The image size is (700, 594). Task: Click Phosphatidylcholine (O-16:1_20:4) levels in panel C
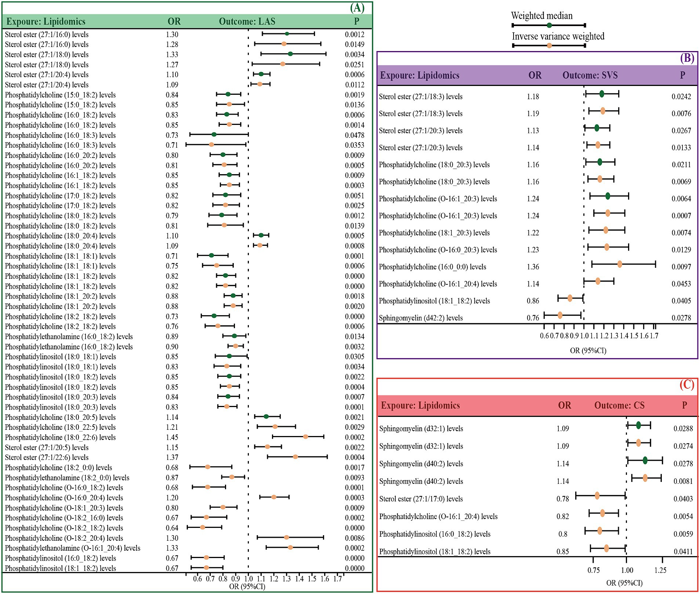[439, 516]
